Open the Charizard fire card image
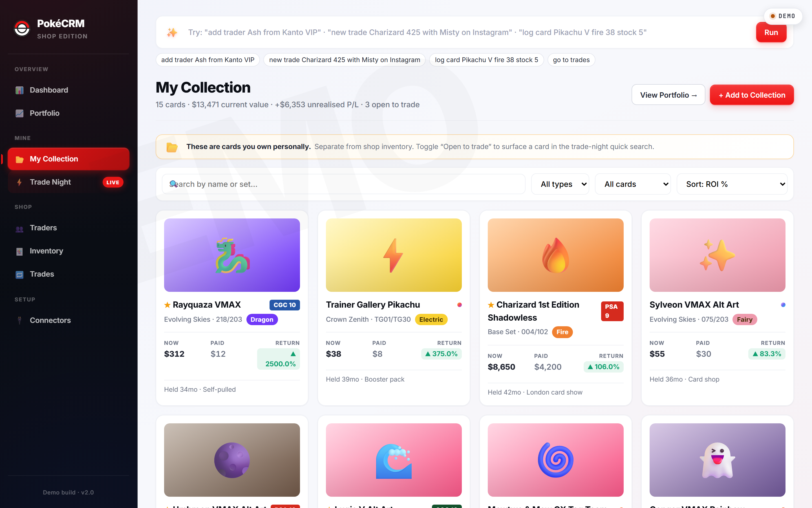 click(556, 255)
